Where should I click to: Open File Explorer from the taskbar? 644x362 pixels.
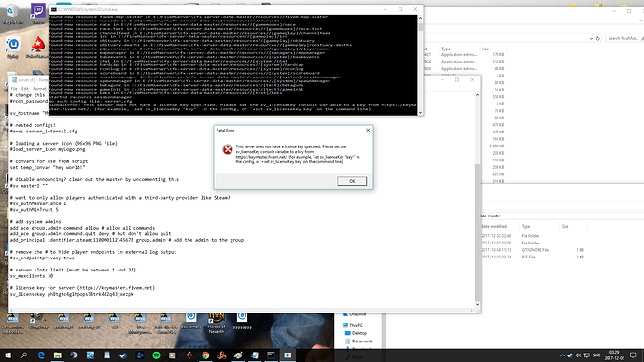coord(58,355)
